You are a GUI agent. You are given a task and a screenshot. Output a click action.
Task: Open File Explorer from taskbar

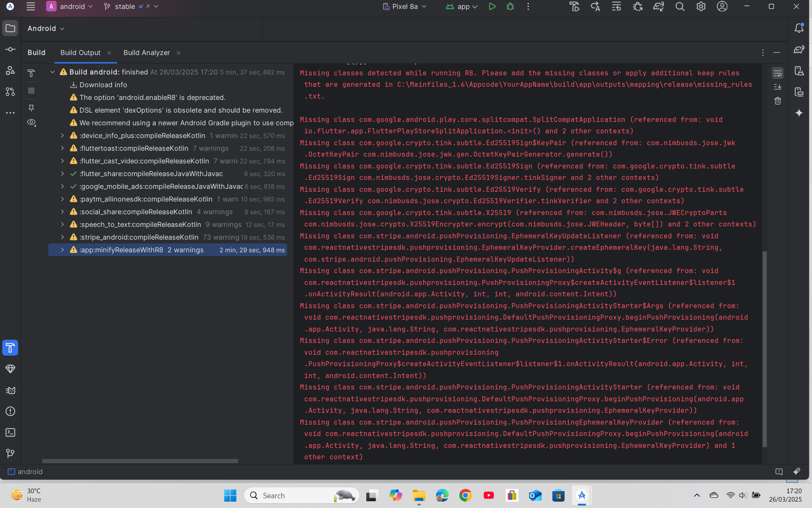(419, 495)
